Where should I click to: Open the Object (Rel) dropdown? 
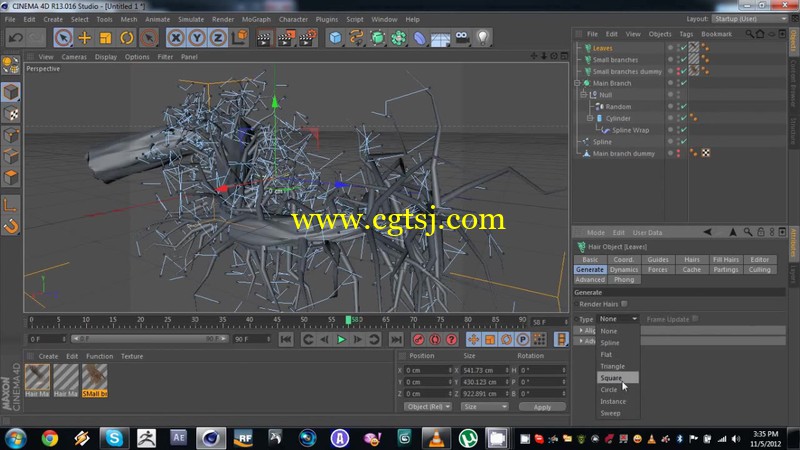428,407
